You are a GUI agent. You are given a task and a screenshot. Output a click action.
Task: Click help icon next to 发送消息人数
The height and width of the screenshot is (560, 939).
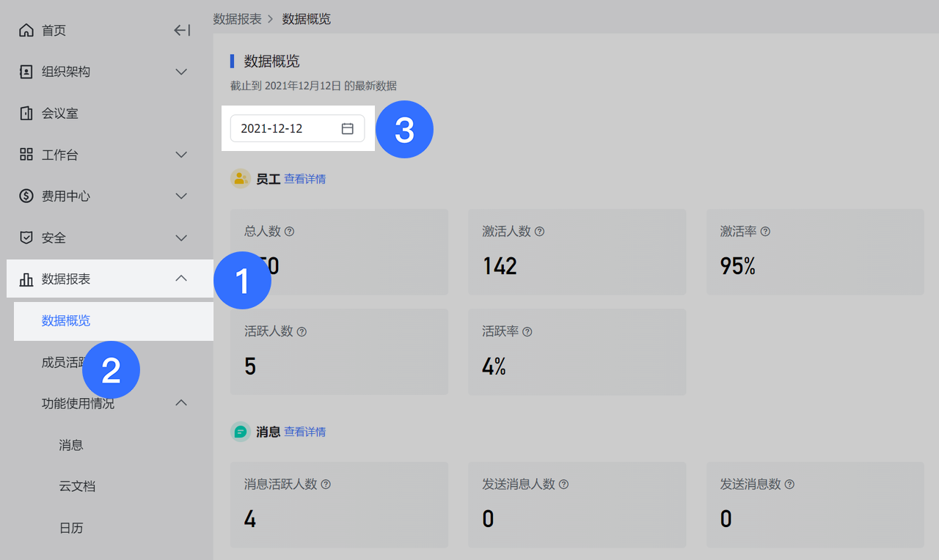[563, 485]
